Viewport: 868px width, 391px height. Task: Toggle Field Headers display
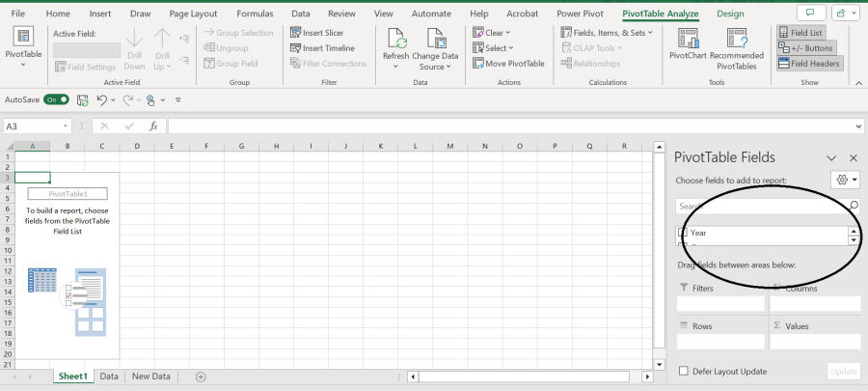(809, 64)
